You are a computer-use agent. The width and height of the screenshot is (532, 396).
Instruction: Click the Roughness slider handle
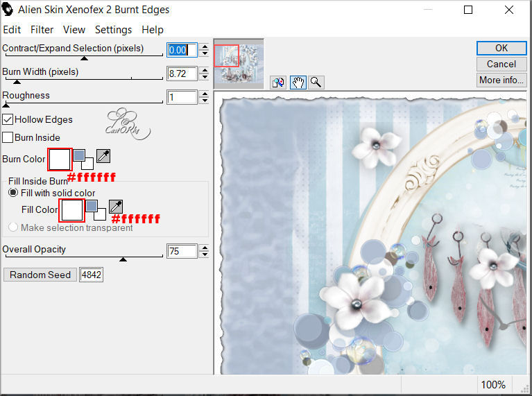point(6,105)
